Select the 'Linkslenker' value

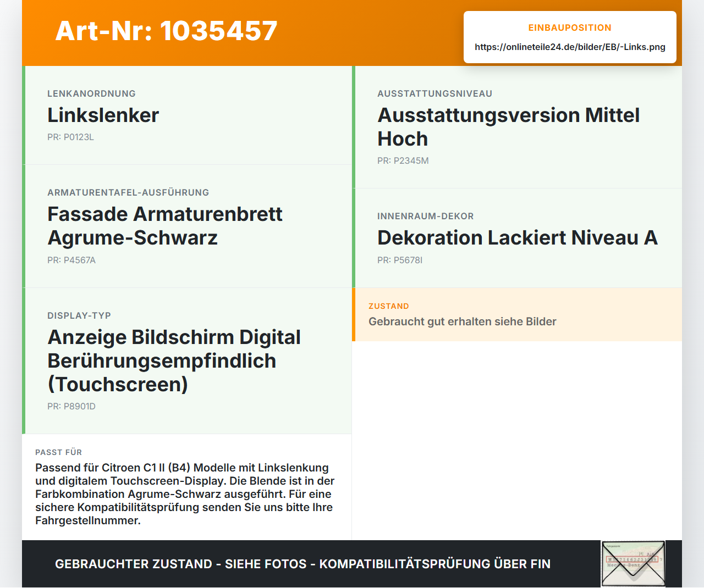(x=103, y=115)
